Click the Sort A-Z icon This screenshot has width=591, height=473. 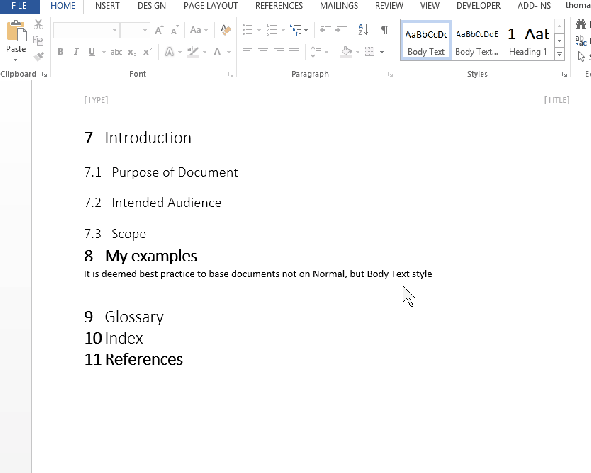(x=363, y=29)
